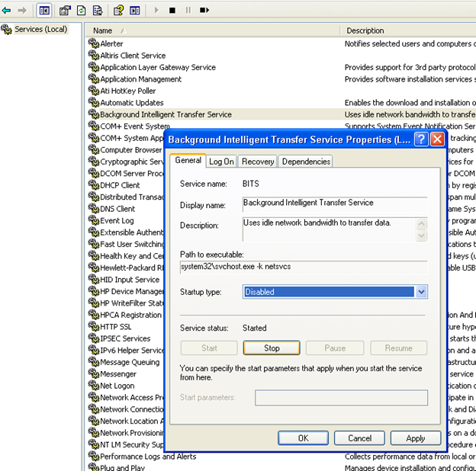Toggle the Show/Hide Console Tree toolbar icon
This screenshot has width=476, height=471.
(x=44, y=11)
